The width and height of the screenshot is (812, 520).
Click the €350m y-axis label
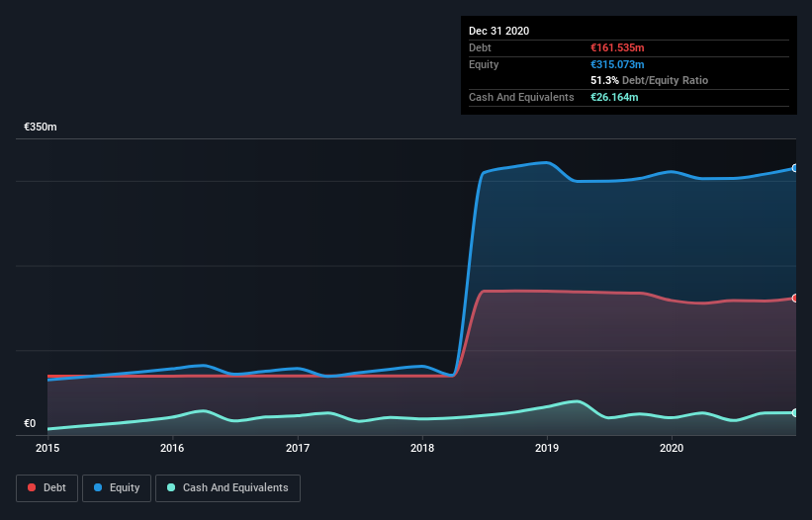41,127
